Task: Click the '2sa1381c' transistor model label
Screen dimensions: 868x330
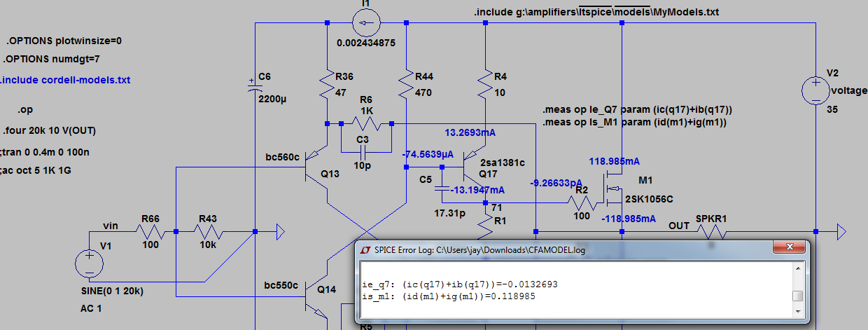Action: (x=502, y=162)
